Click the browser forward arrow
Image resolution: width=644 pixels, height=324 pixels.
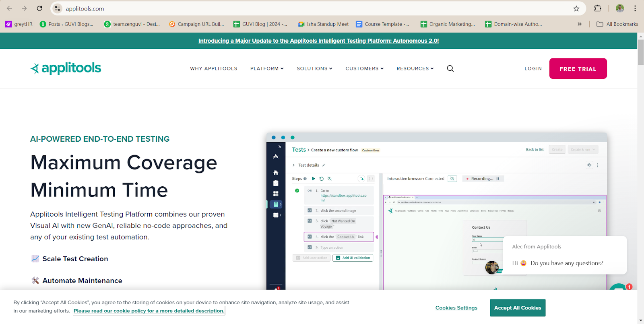pos(24,8)
